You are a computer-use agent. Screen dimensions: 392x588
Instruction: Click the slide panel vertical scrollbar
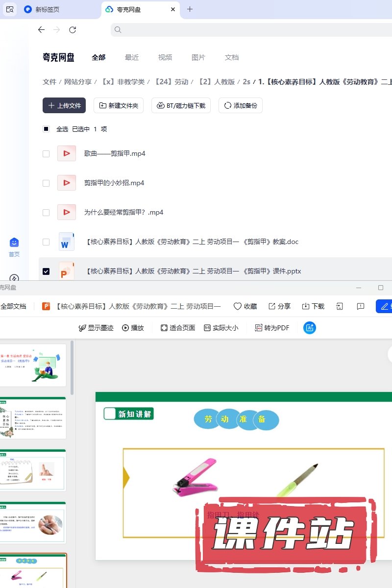(x=73, y=367)
